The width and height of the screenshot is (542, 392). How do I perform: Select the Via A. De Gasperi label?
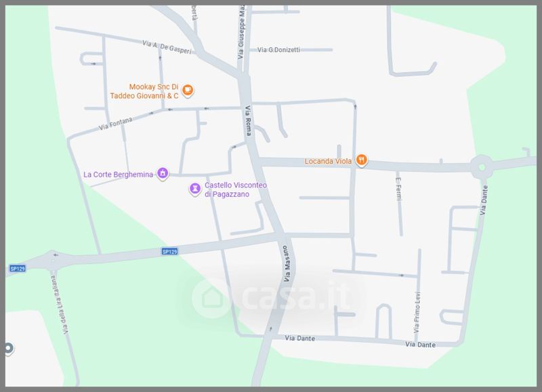(x=167, y=47)
